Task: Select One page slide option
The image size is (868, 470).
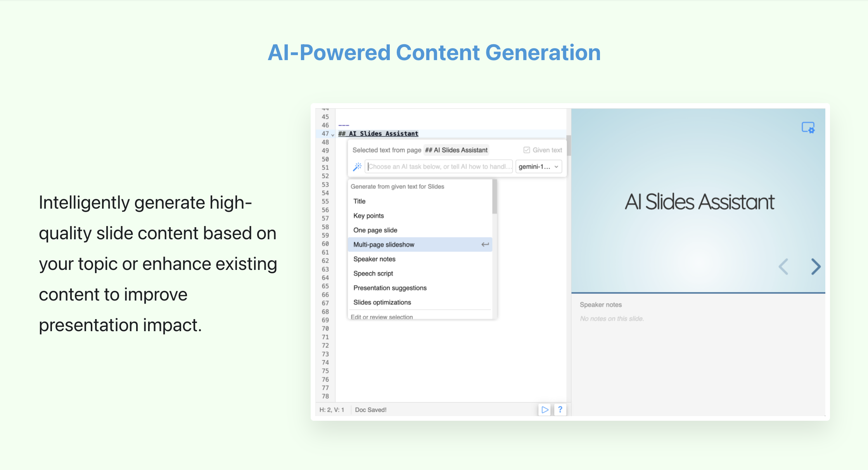Action: click(375, 230)
